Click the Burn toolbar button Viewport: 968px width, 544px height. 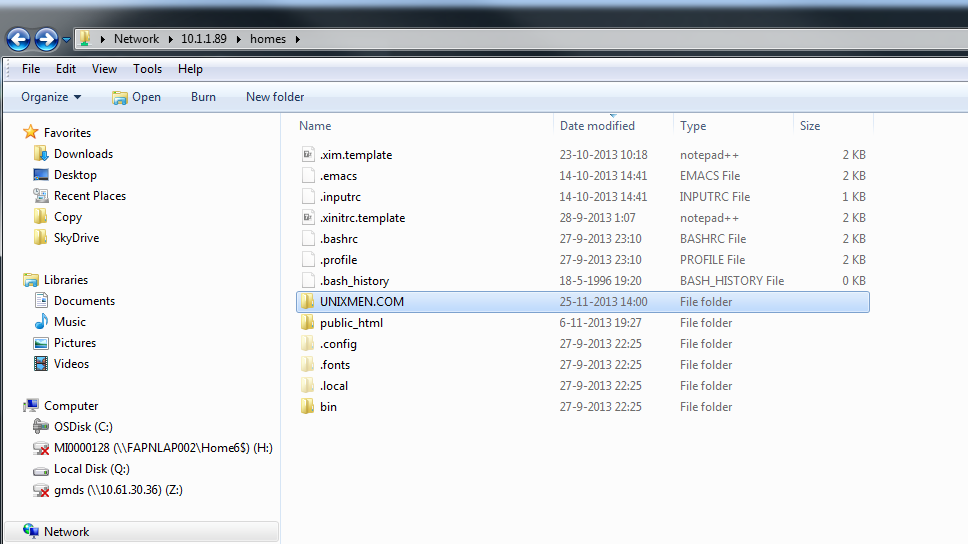pos(203,97)
